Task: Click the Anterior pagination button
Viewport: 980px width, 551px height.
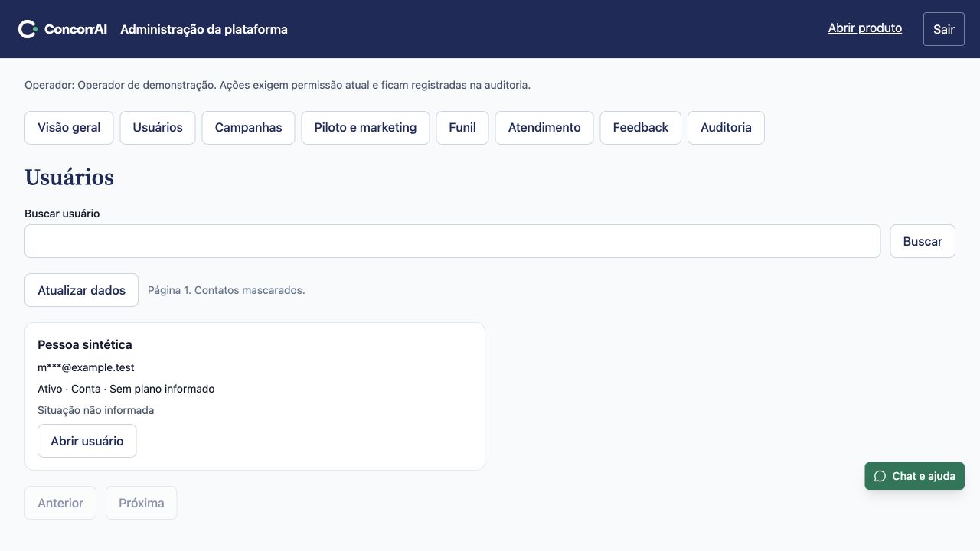Action: click(x=60, y=503)
